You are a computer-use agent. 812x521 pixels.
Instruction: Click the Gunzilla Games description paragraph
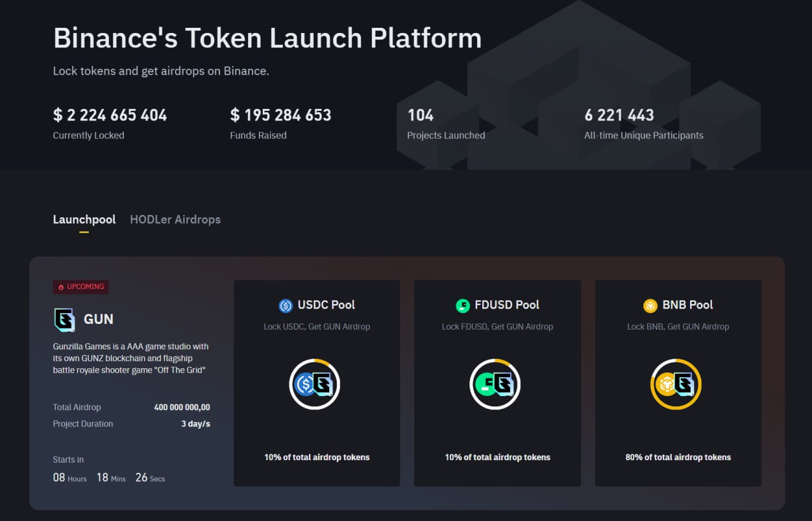(x=131, y=358)
